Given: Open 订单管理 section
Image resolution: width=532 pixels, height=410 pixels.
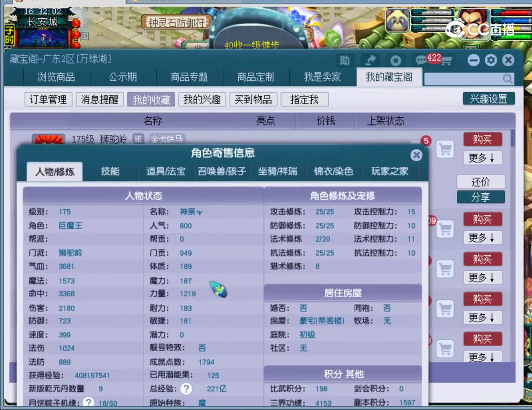Looking at the screenshot, I should 48,99.
